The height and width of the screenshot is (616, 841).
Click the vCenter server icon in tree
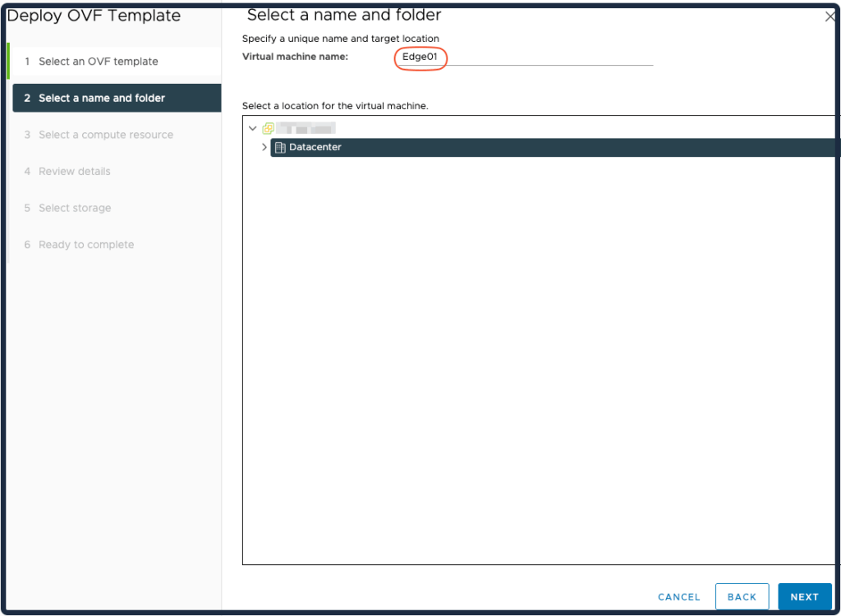click(x=269, y=128)
